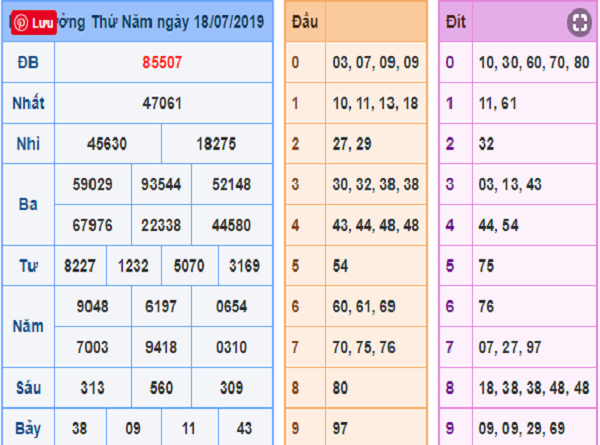600x445 pixels.
Task: Select Đít value 75
Action: point(486,266)
